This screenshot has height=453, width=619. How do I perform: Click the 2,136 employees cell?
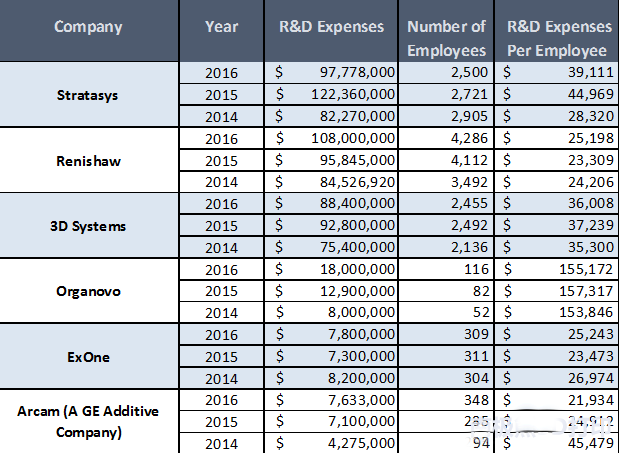pyautogui.click(x=446, y=247)
